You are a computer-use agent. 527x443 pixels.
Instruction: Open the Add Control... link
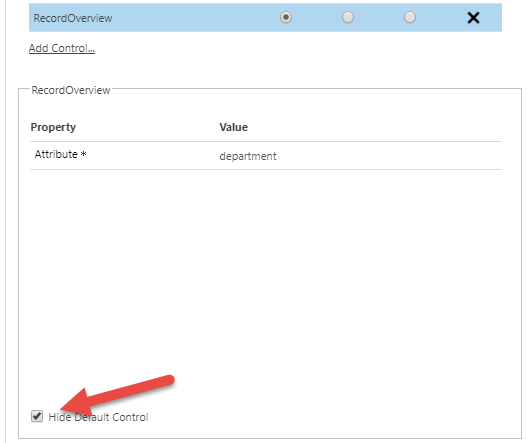click(62, 48)
